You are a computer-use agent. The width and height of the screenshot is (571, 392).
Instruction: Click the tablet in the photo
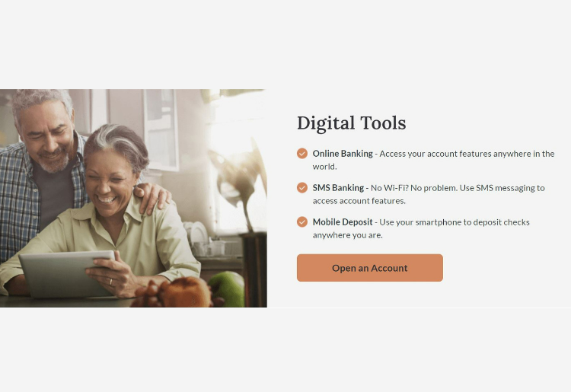point(66,274)
